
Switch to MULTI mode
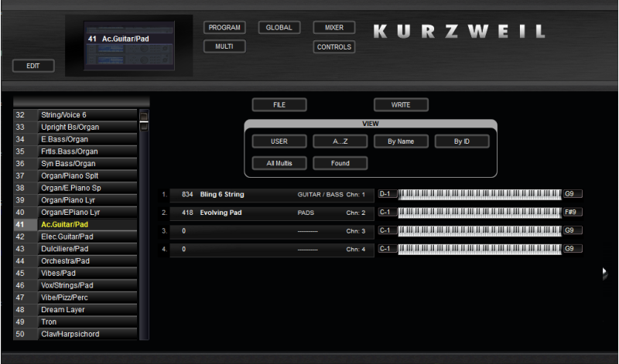224,46
